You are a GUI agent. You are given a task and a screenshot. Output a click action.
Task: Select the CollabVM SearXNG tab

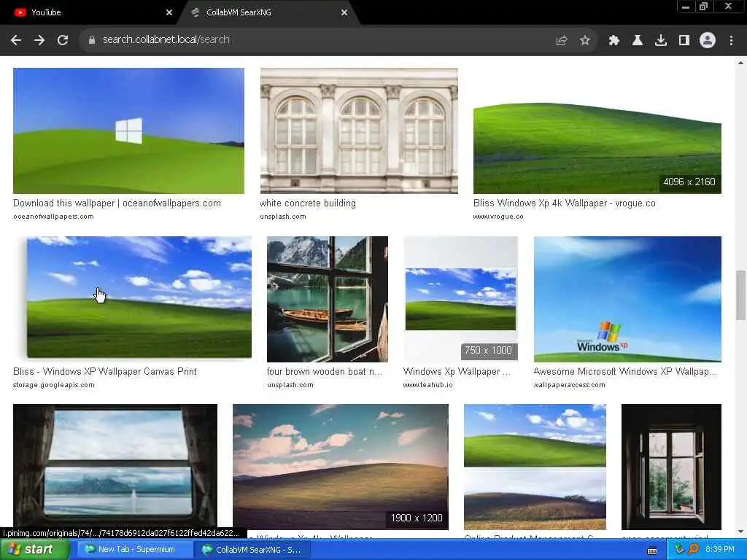pos(269,13)
